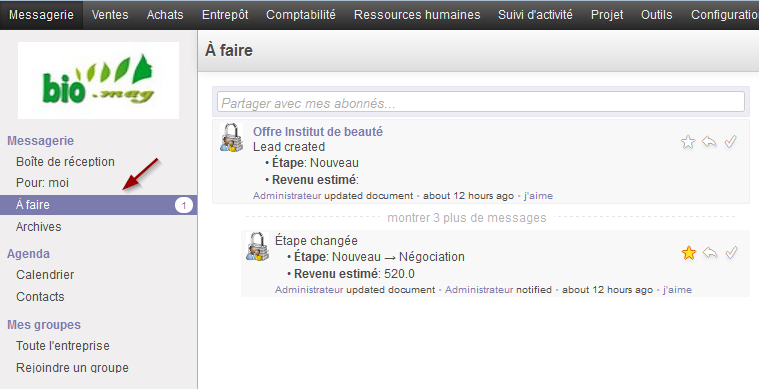Star the Offre Institut de beauté message
Image resolution: width=759 pixels, height=389 pixels.
688,142
